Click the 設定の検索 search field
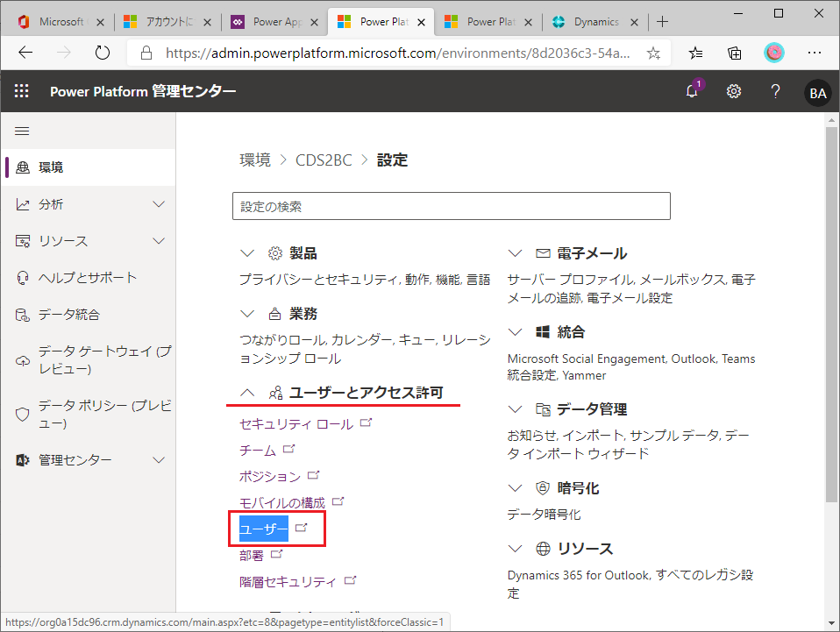Viewport: 840px width, 632px height. (451, 206)
